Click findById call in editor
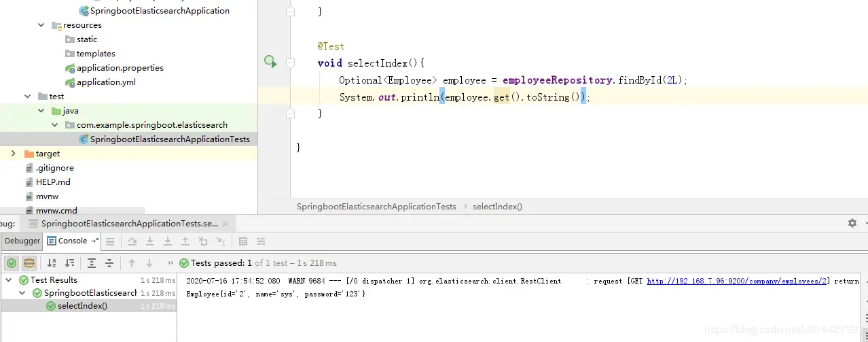 (639, 80)
